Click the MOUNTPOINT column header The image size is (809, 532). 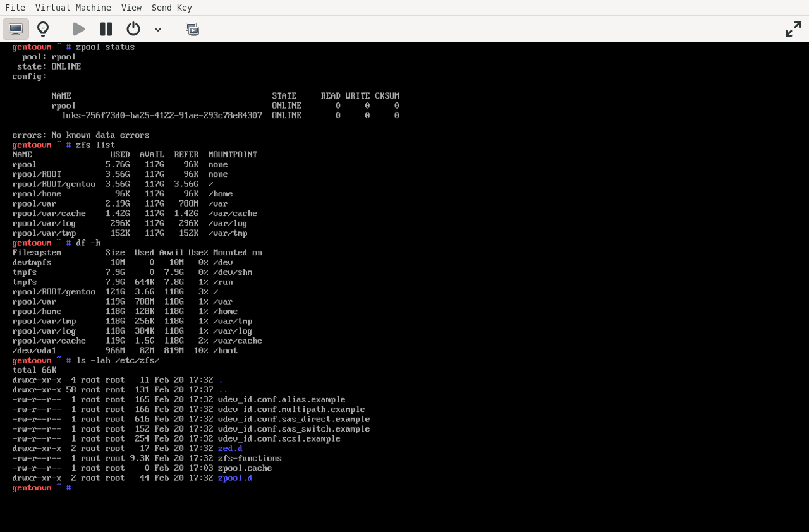[233, 155]
